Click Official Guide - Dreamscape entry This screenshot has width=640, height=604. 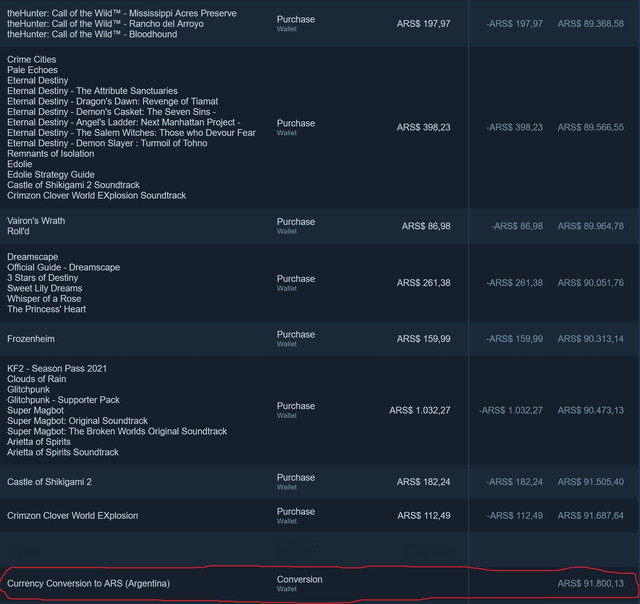[63, 267]
